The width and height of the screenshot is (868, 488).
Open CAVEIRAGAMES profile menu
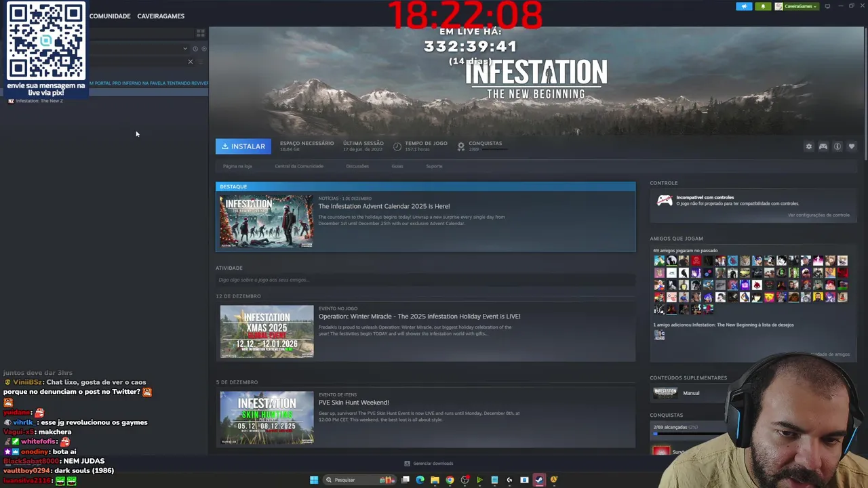pyautogui.click(x=161, y=16)
